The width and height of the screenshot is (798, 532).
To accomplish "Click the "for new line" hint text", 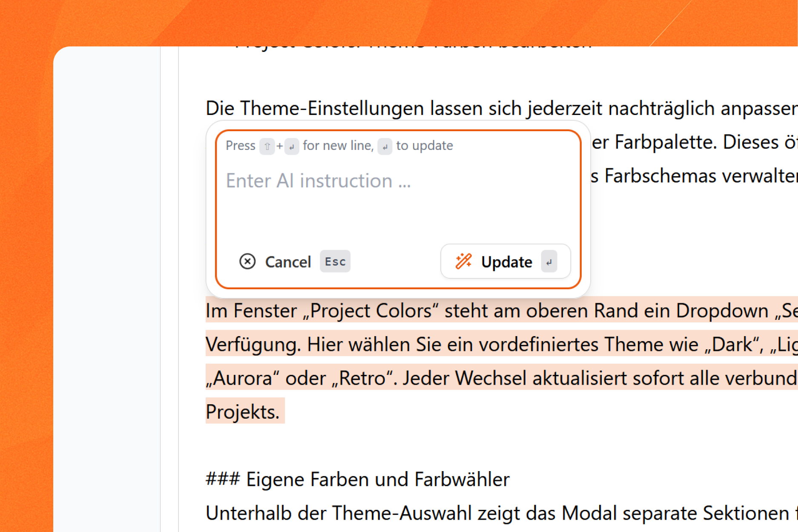I will pyautogui.click(x=338, y=146).
